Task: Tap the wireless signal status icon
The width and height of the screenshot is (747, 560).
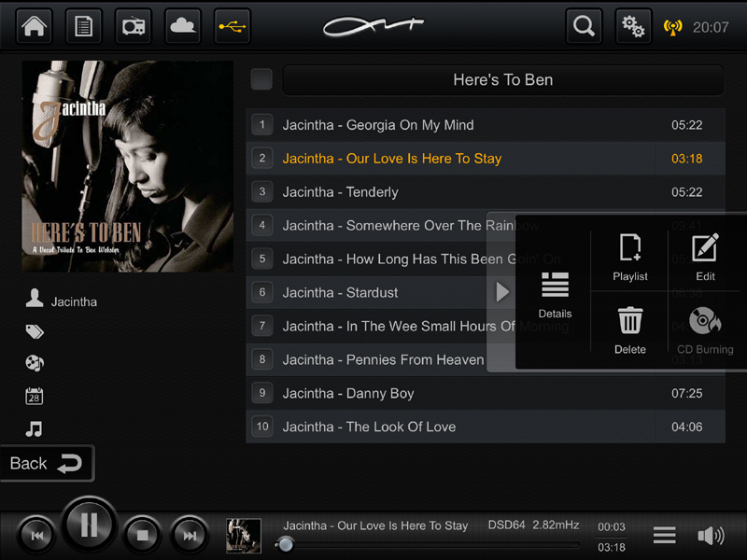Action: click(x=672, y=27)
